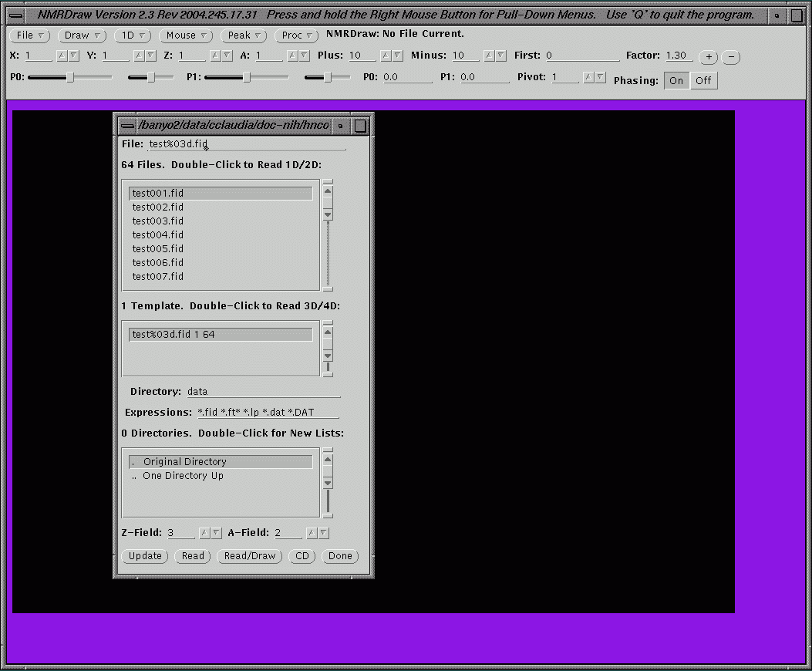
Task: Open the File pull-down menu
Action: [x=30, y=35]
